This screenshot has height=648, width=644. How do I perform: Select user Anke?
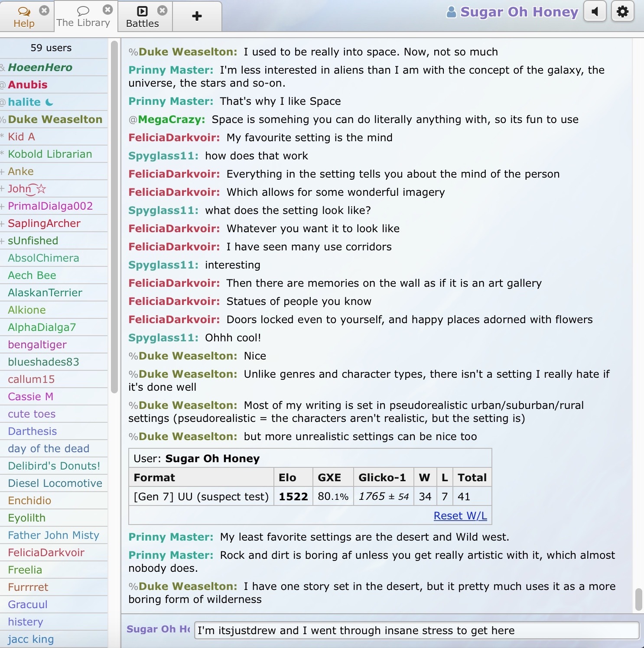54,171
